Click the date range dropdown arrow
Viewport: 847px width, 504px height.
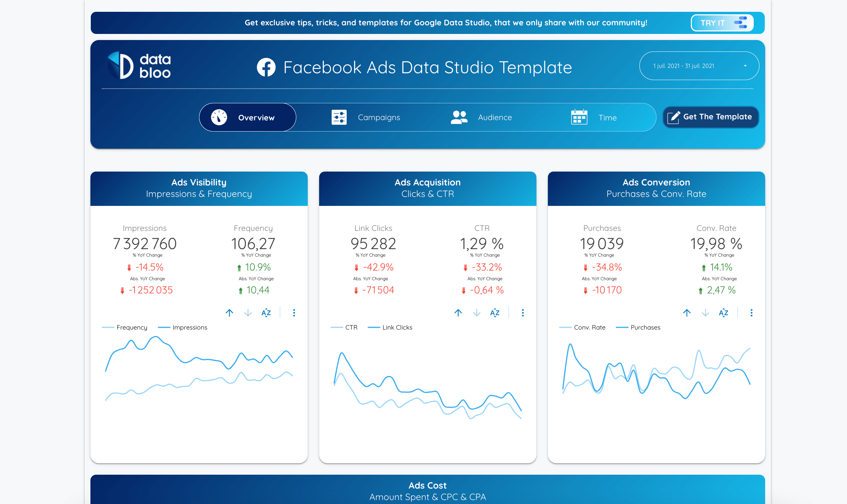pyautogui.click(x=745, y=66)
